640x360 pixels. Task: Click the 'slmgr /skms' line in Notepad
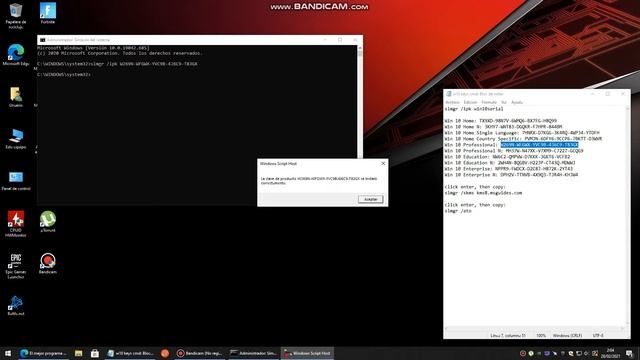(483, 193)
